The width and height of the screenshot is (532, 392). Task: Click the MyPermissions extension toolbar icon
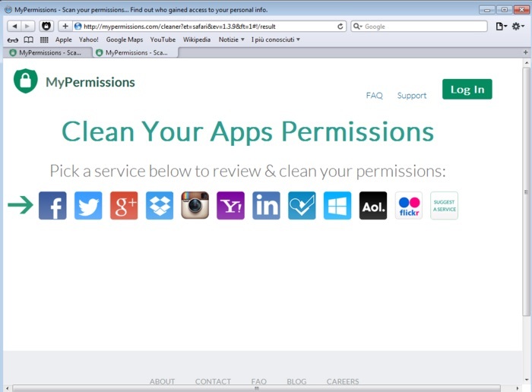pyautogui.click(x=46, y=26)
